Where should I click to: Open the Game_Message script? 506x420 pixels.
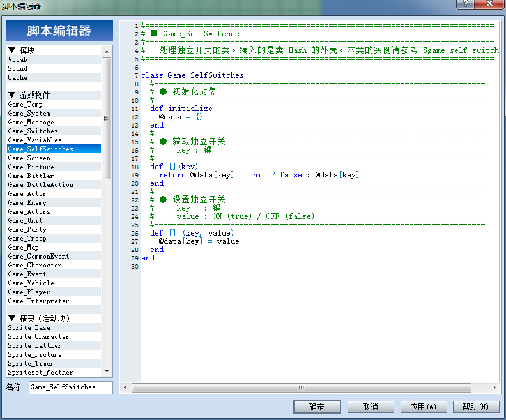pyautogui.click(x=54, y=122)
